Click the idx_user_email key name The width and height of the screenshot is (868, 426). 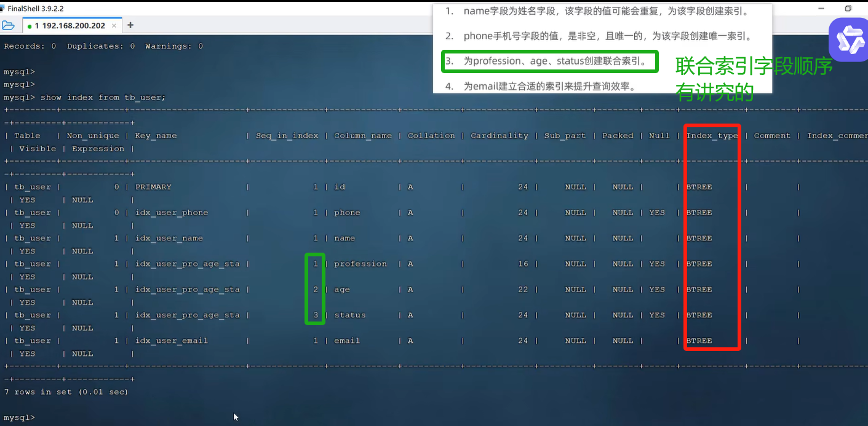coord(172,341)
